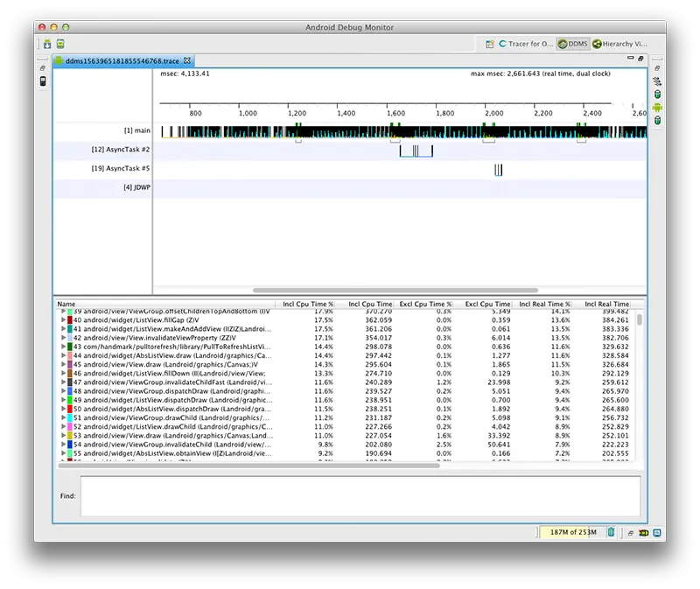Select the green device icon in right sidebar

[658, 108]
